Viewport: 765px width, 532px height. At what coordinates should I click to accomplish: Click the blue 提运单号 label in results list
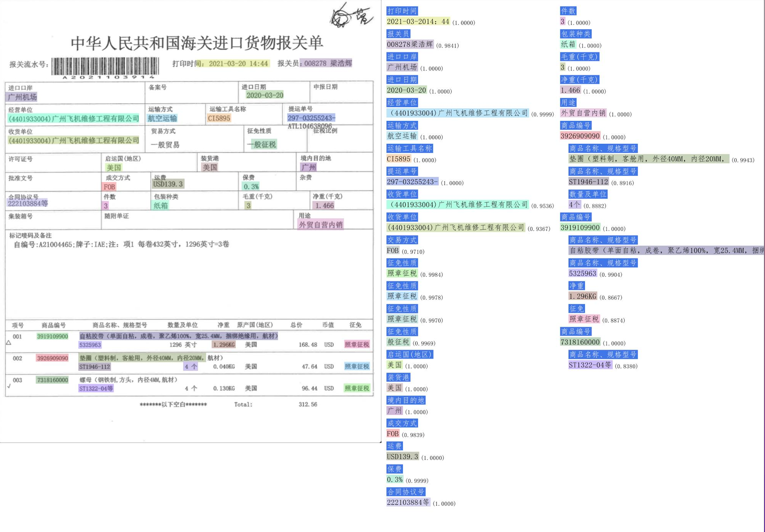click(402, 171)
